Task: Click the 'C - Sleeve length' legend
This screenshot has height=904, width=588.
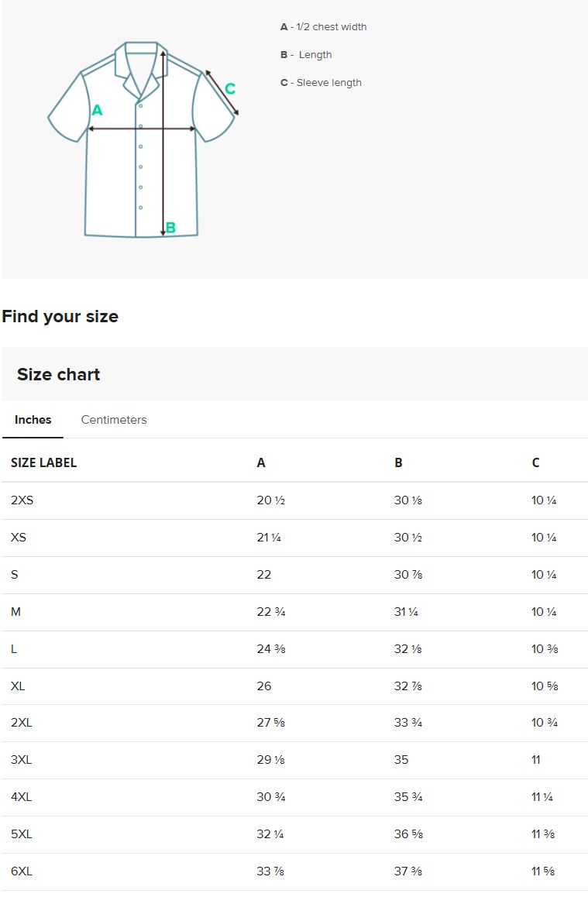Action: click(321, 83)
